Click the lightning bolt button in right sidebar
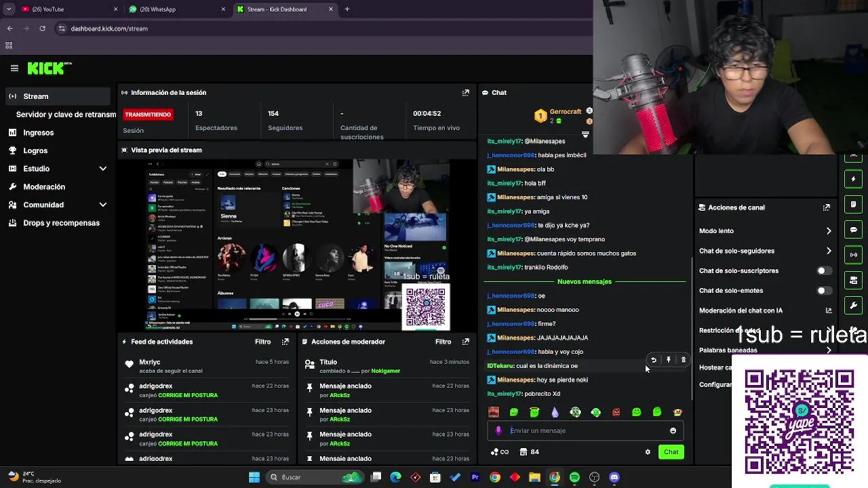This screenshot has height=488, width=868. point(854,180)
